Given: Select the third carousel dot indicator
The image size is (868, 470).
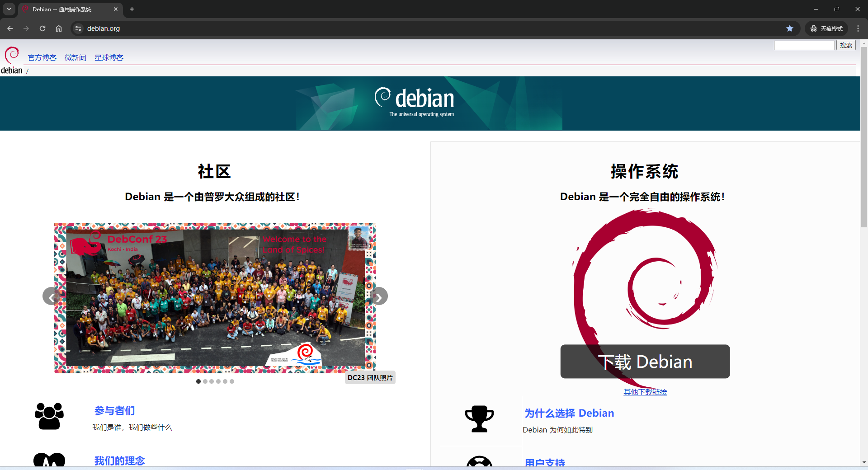Looking at the screenshot, I should (212, 381).
